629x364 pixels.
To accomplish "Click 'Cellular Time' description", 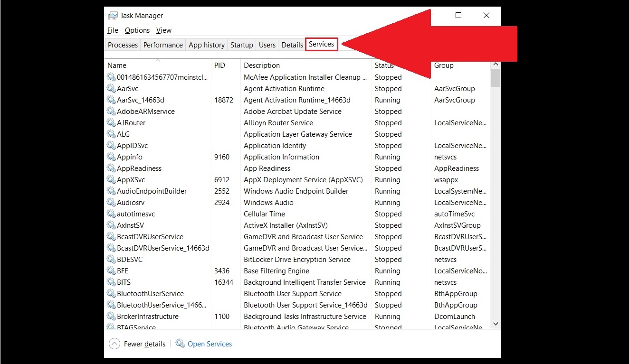I will pyautogui.click(x=264, y=214).
